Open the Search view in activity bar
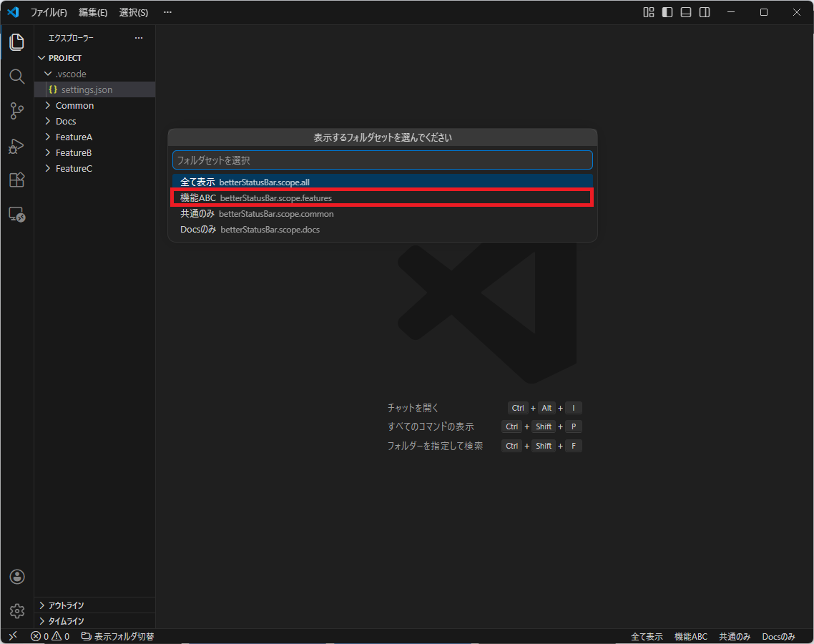The height and width of the screenshot is (644, 814). click(x=16, y=77)
